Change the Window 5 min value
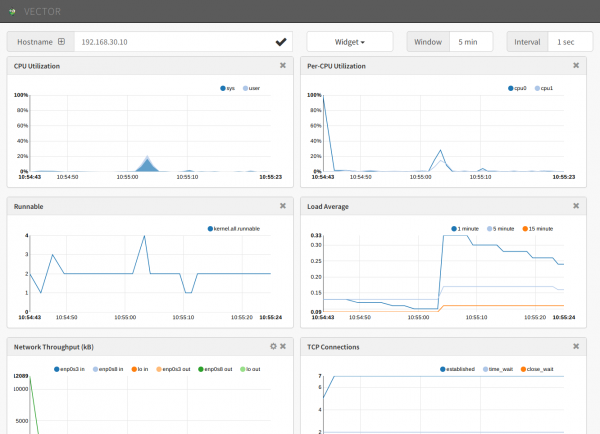The height and width of the screenshot is (434, 600). pos(471,42)
